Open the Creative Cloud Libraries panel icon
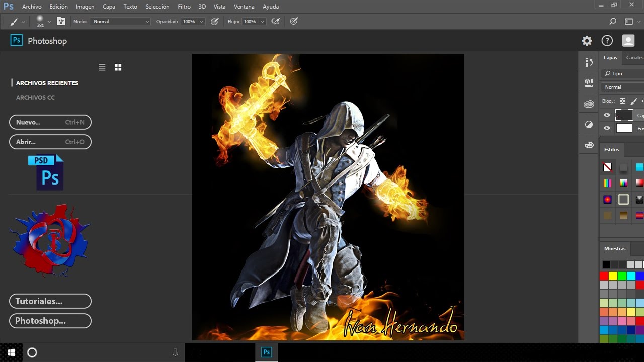 (x=589, y=104)
